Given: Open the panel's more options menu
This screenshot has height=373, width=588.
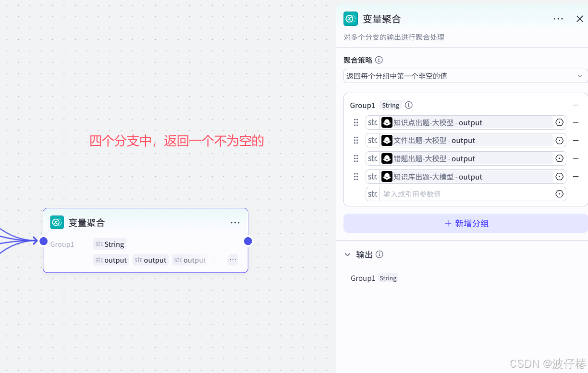Looking at the screenshot, I should [x=558, y=19].
